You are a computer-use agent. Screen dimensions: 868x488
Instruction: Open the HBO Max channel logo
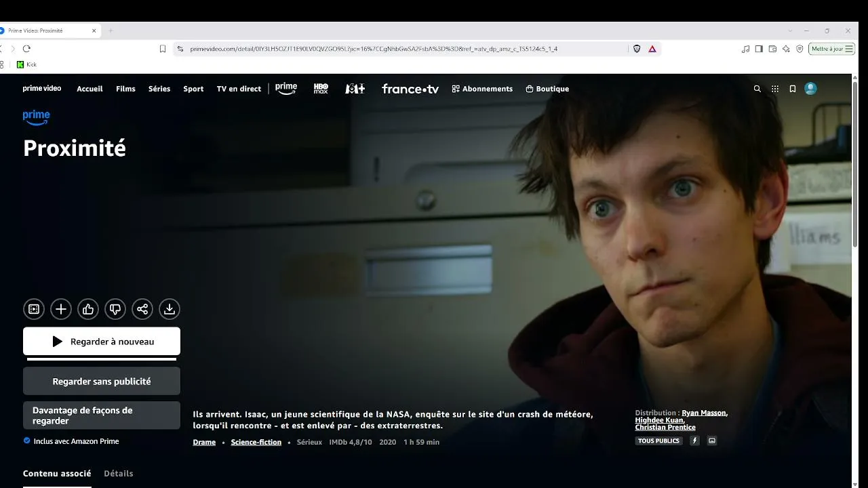321,89
